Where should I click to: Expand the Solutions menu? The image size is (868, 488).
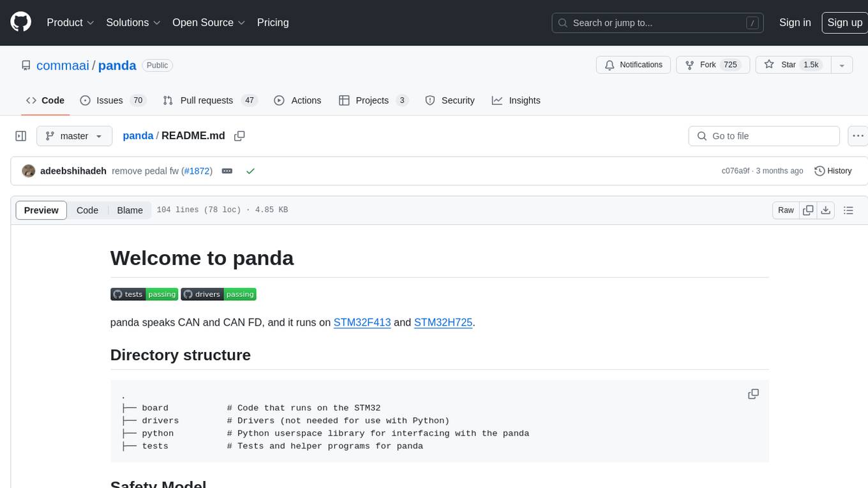(133, 22)
